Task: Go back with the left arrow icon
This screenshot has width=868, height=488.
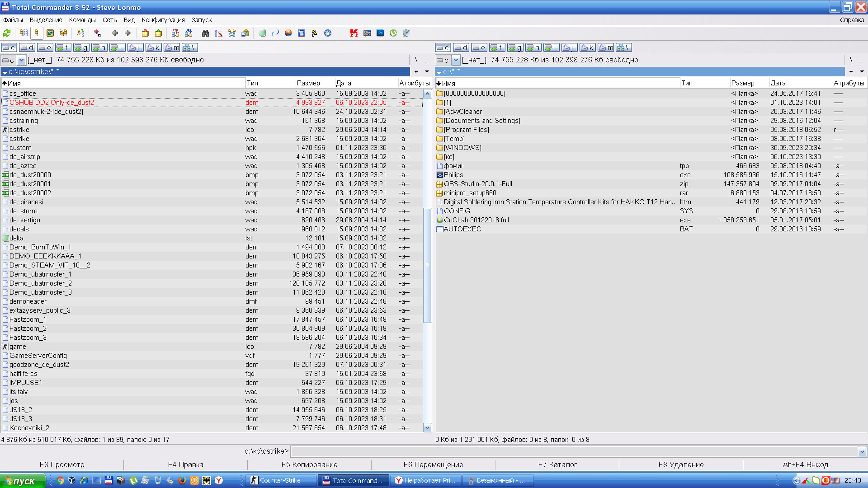Action: 115,33
